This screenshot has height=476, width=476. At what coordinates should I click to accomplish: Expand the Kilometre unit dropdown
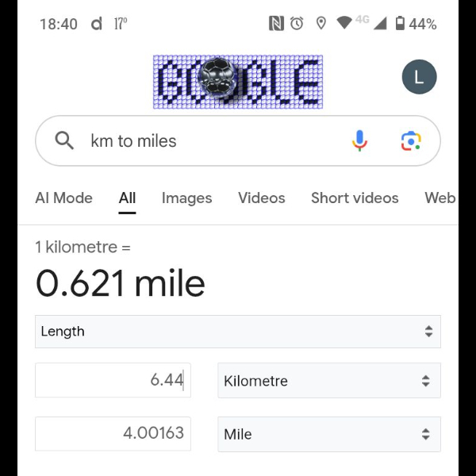click(328, 381)
